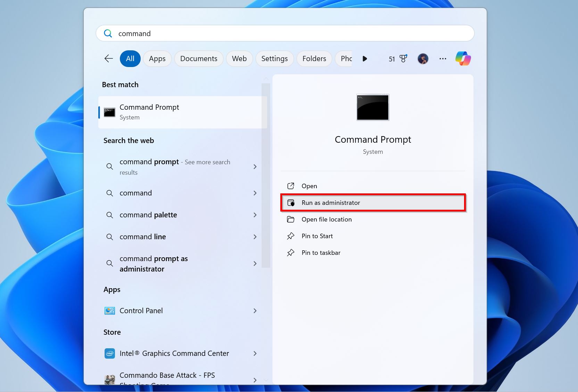Open Copilot from the search window
Image resolution: width=578 pixels, height=392 pixels.
463,58
